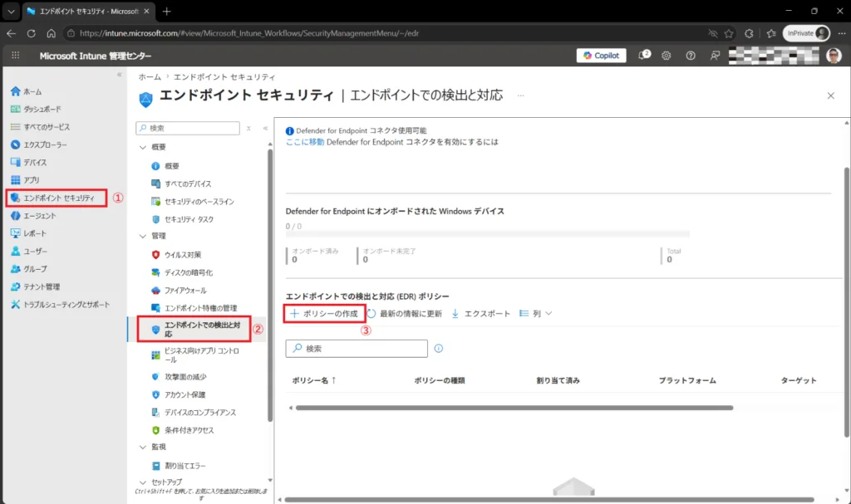Click the ポリシーの種類 column header

point(440,380)
